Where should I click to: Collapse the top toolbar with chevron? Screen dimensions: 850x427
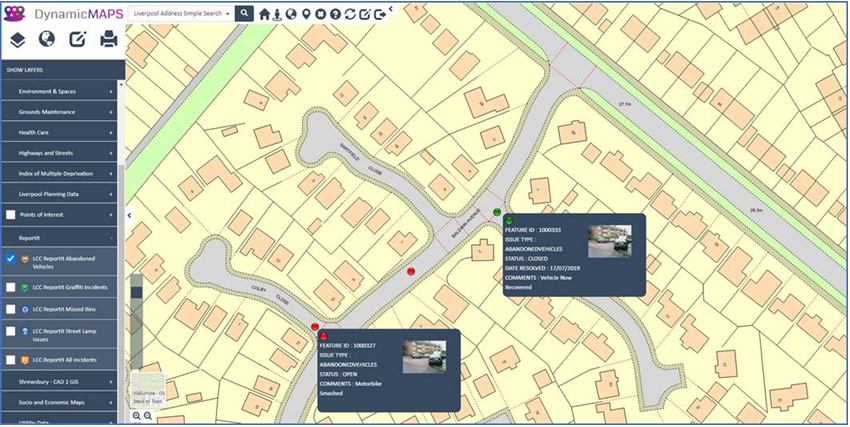(x=391, y=9)
